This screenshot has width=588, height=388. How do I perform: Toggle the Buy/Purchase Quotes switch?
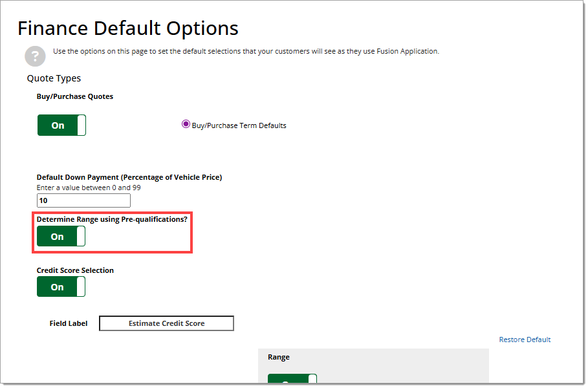(x=61, y=125)
